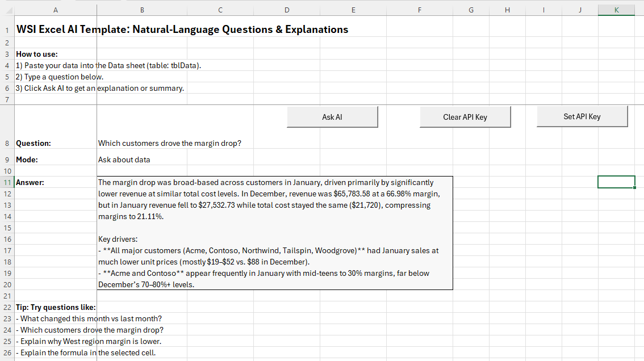Select the Mode cell 'Ask about data'

tap(124, 160)
